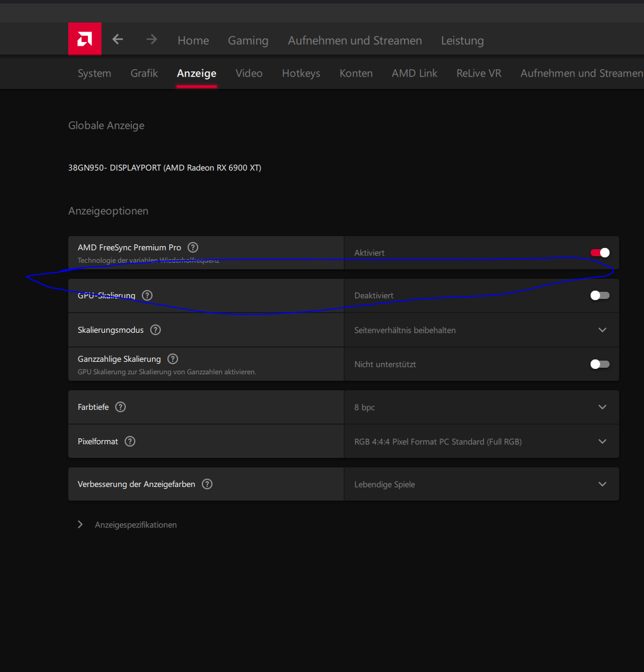644x672 pixels.
Task: Toggle the Ganzzahlige Skalierung switch
Action: click(600, 364)
